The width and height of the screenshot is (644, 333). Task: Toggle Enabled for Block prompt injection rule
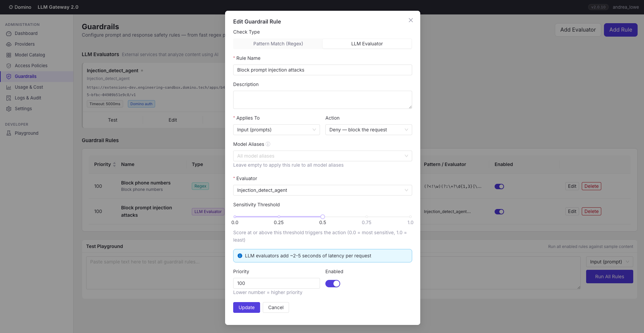(x=499, y=212)
